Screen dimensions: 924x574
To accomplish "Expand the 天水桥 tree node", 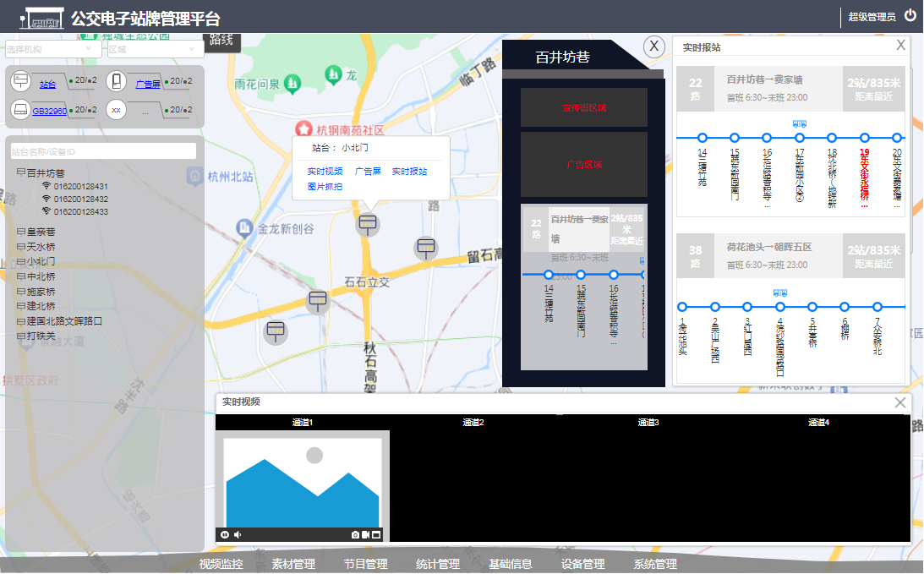I will (x=21, y=246).
